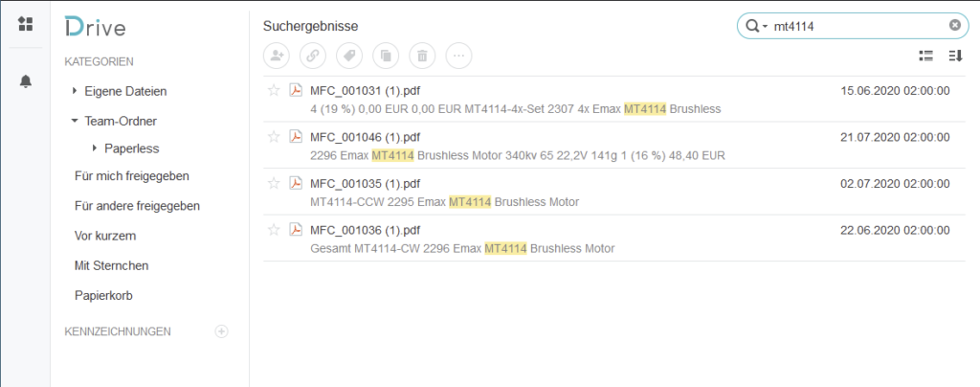The height and width of the screenshot is (387, 980).
Task: Clear the mt4114 search field
Action: [955, 26]
